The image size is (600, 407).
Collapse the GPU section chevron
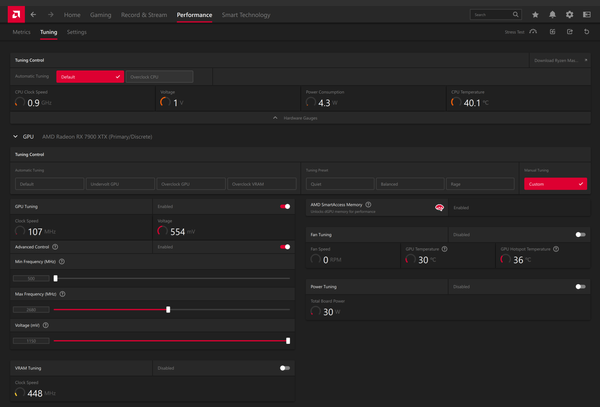(x=14, y=136)
